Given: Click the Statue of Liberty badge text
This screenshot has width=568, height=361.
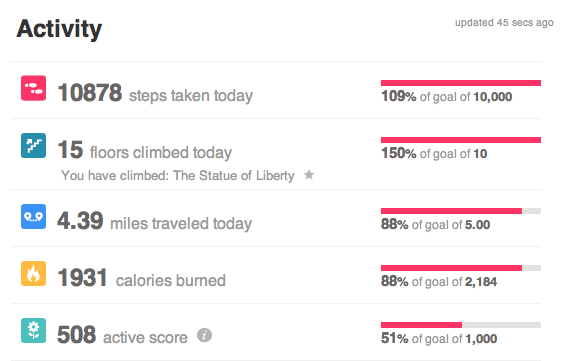Looking at the screenshot, I should 178,176.
